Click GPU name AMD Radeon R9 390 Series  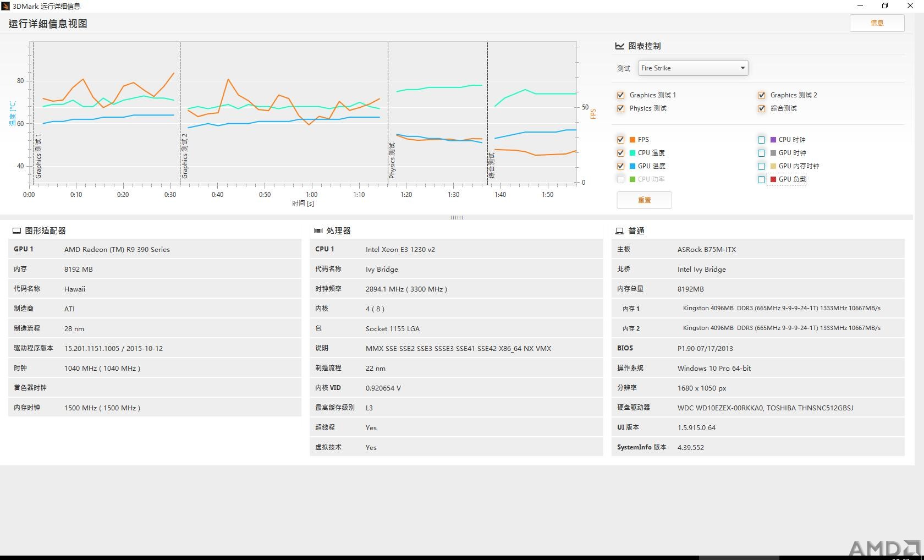click(117, 250)
